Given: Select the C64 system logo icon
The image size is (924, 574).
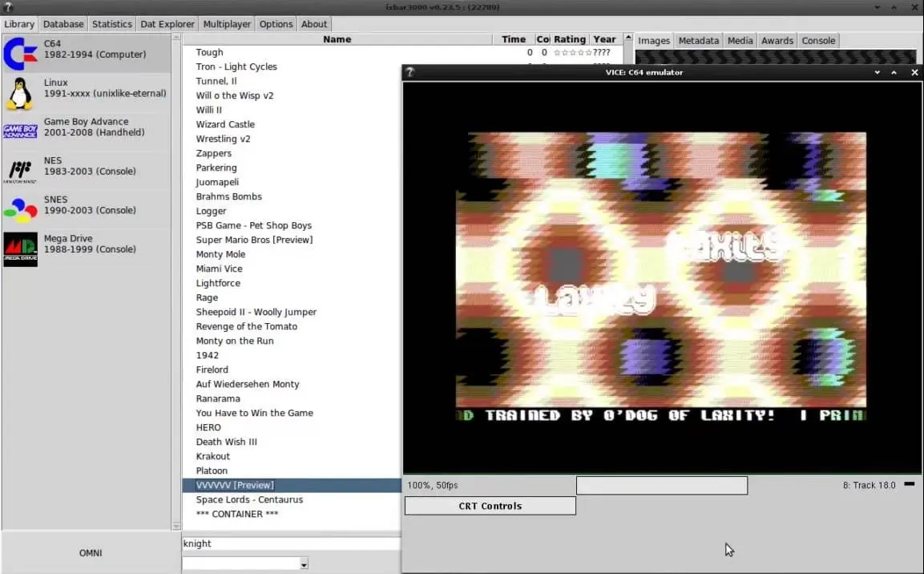Looking at the screenshot, I should click(20, 54).
